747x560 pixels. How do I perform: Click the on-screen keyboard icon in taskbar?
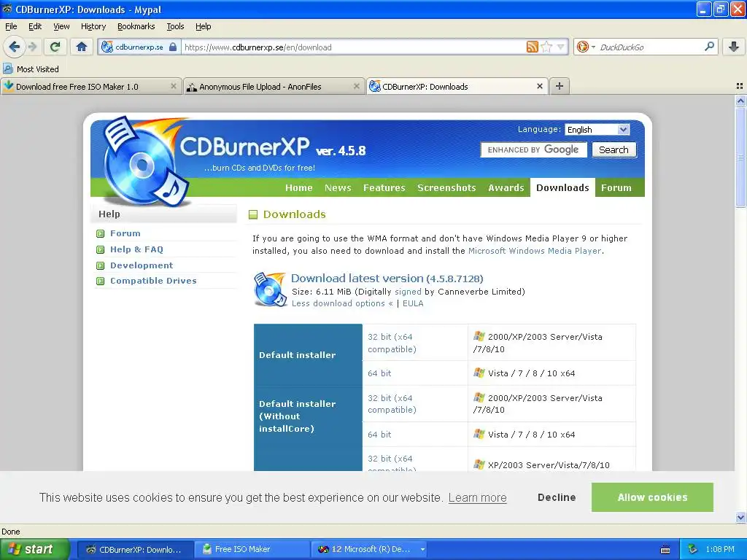[665, 550]
